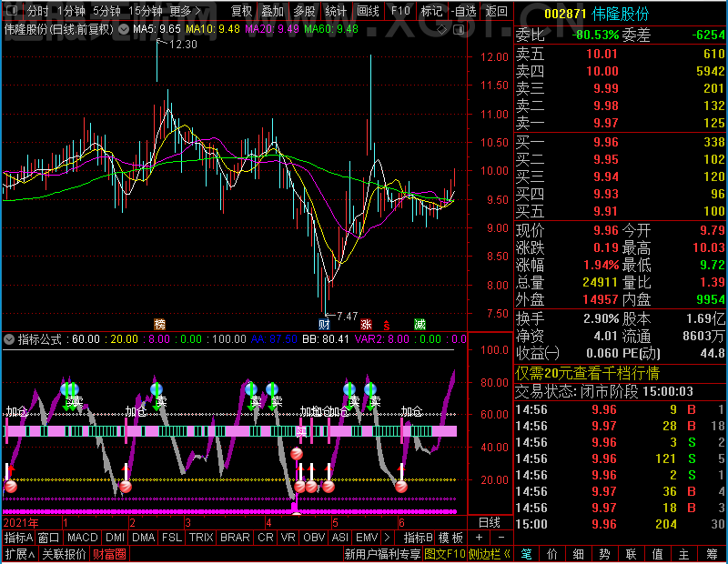
Task: Select the 联 tab in the sidebar
Action: pyautogui.click(x=631, y=554)
